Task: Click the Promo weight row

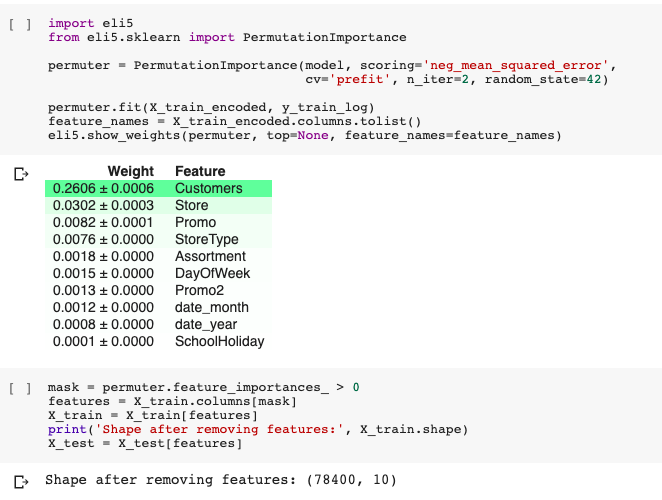Action: point(158,222)
